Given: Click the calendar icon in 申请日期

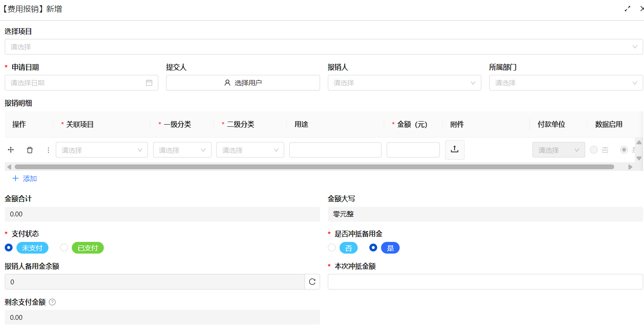Looking at the screenshot, I should [149, 83].
